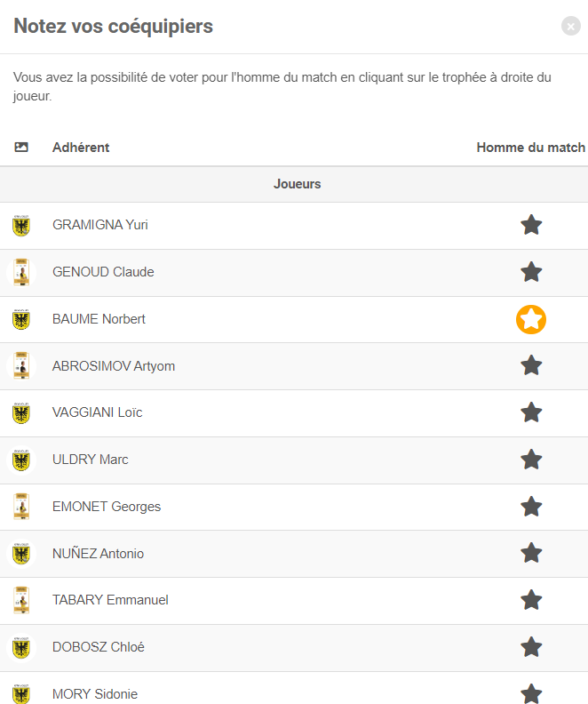Click the name ULDRY Marc
The image size is (588, 704).
pyautogui.click(x=91, y=460)
